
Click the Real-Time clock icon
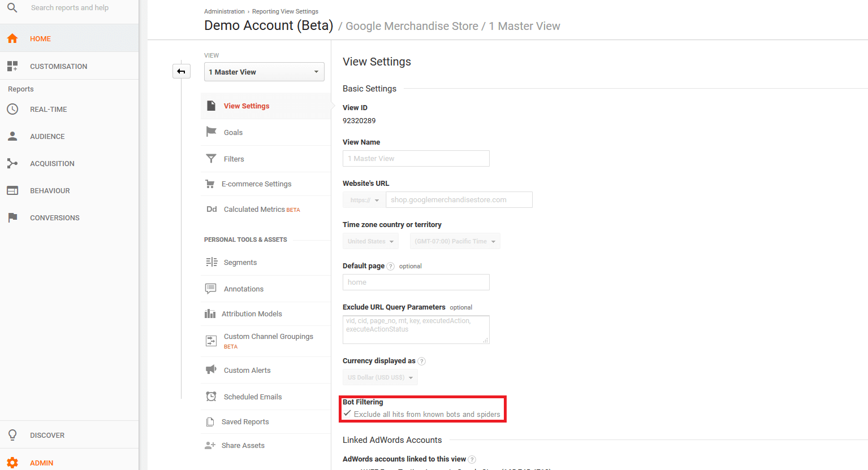coord(12,109)
